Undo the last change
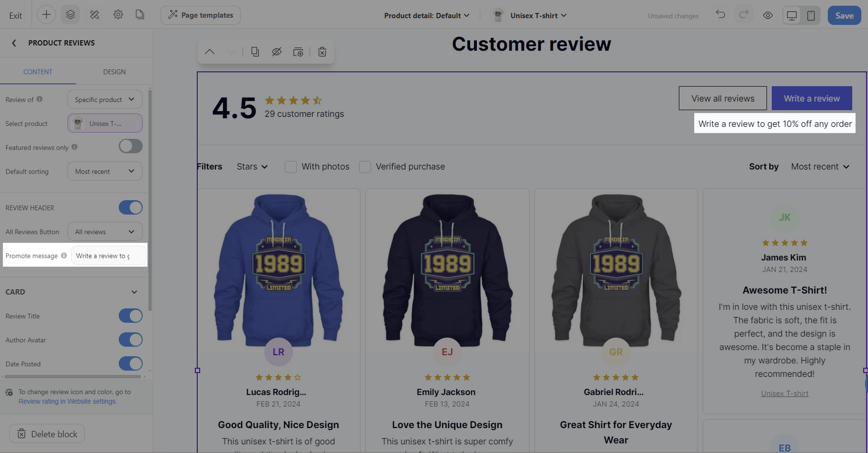The height and width of the screenshot is (453, 868). click(x=720, y=15)
